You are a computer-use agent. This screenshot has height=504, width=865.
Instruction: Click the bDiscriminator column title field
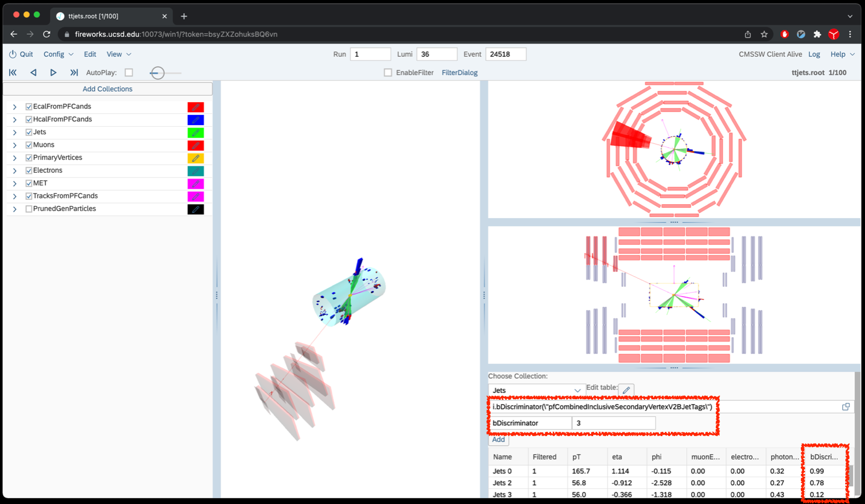(x=531, y=423)
